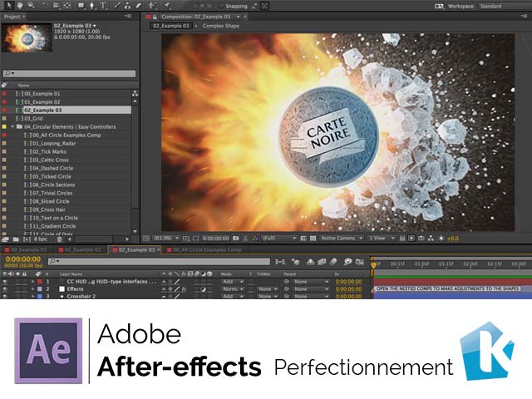Select 05_Ticked Circle composition

52,176
